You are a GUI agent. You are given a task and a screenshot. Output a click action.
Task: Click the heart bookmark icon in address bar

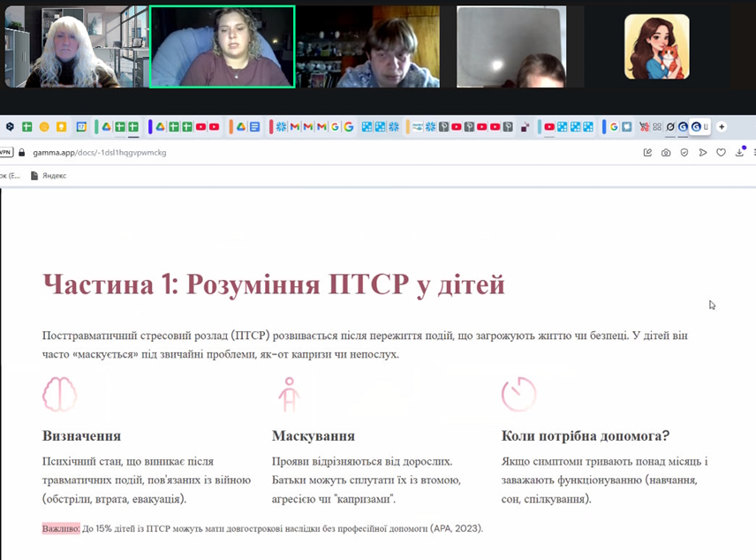[721, 152]
